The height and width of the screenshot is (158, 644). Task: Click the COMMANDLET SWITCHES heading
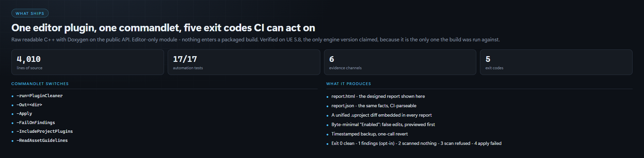(40, 84)
